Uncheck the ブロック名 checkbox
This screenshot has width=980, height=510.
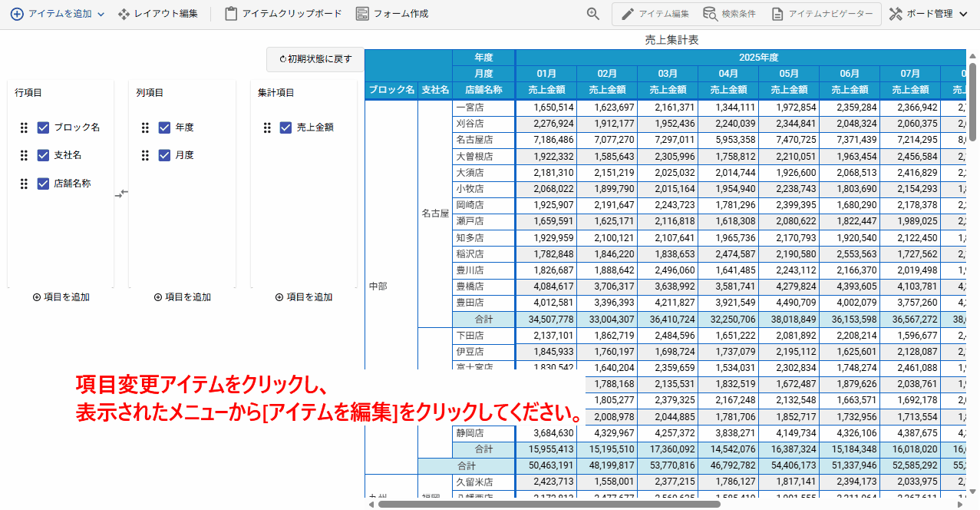pyautogui.click(x=44, y=127)
